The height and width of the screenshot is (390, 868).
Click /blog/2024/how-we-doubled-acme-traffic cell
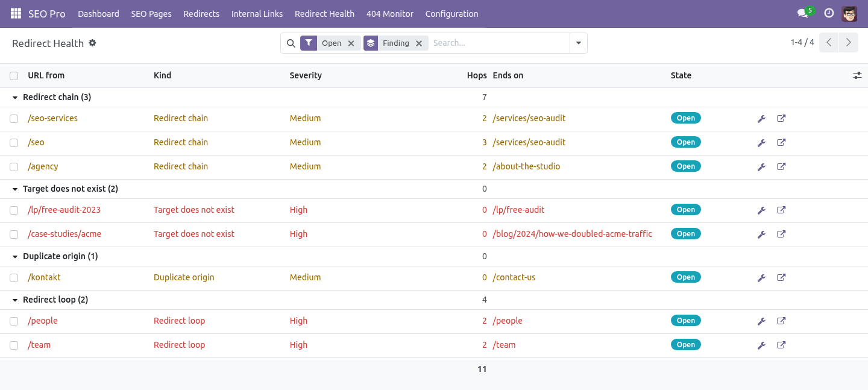click(x=573, y=234)
